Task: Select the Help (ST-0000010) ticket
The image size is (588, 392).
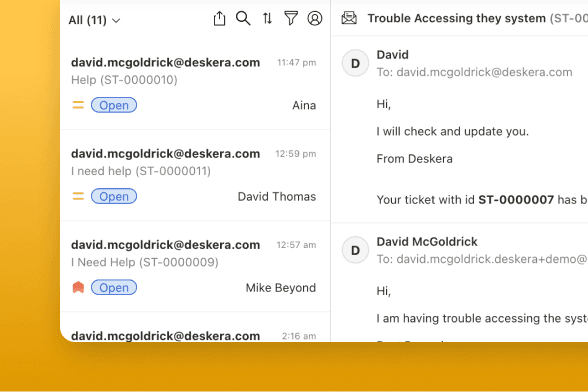Action: [x=195, y=84]
